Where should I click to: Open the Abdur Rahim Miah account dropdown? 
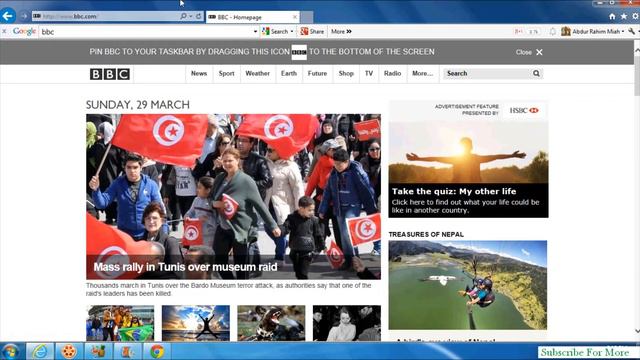(593, 31)
